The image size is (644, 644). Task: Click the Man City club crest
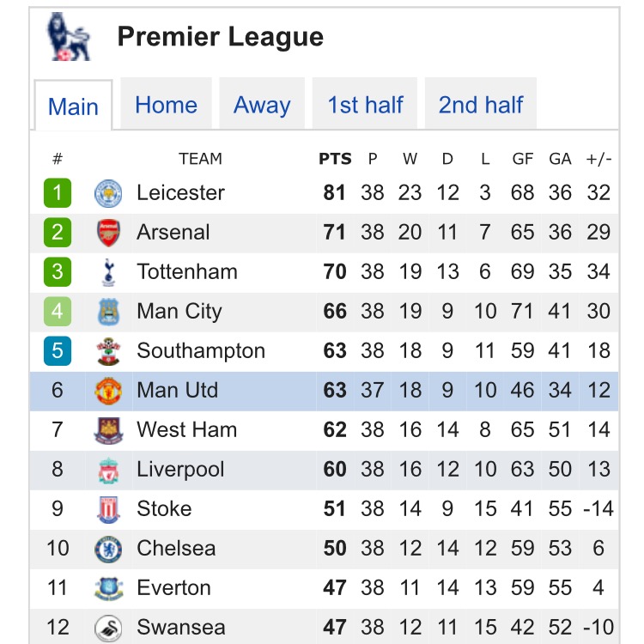[108, 312]
